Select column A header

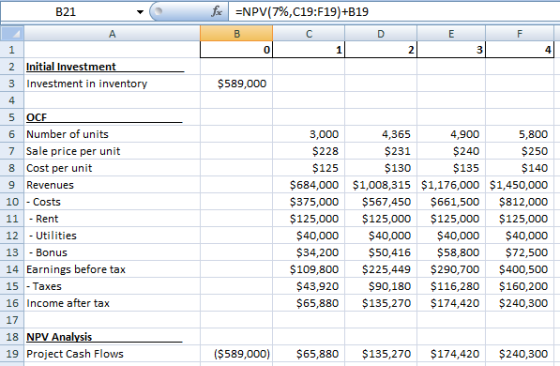click(112, 34)
